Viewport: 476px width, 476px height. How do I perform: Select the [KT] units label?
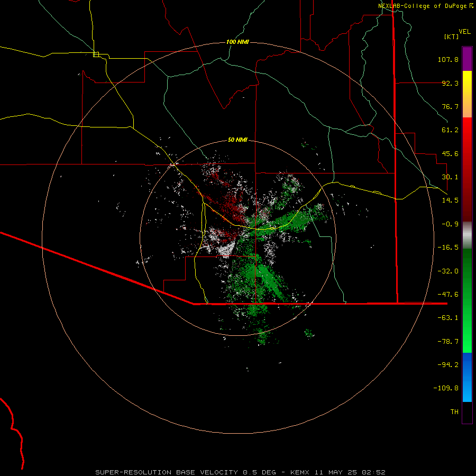[x=452, y=36]
